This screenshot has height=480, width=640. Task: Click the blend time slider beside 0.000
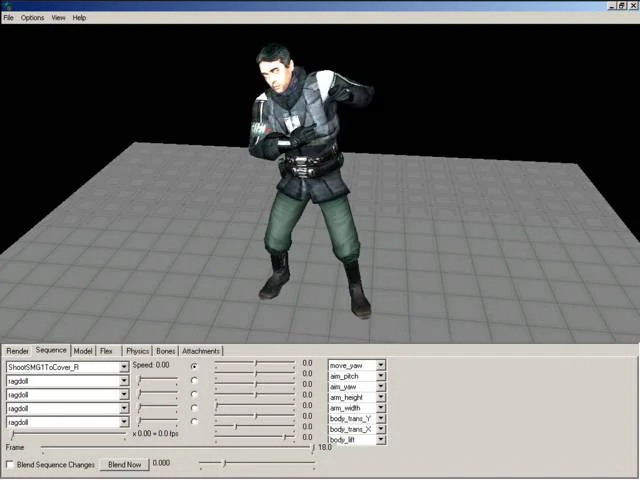coord(257,463)
